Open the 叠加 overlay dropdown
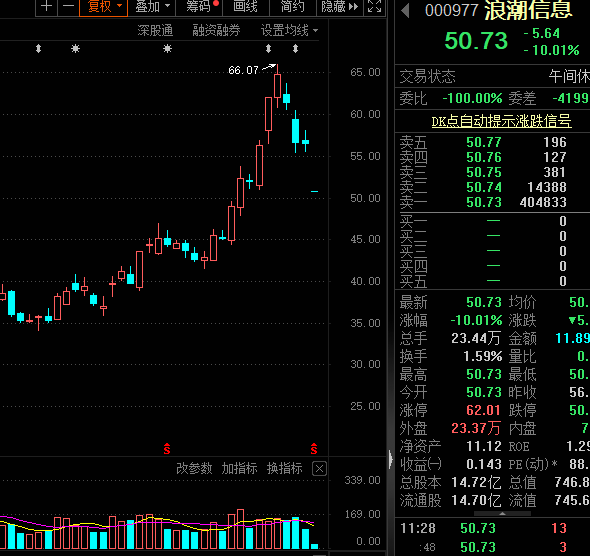 point(152,6)
